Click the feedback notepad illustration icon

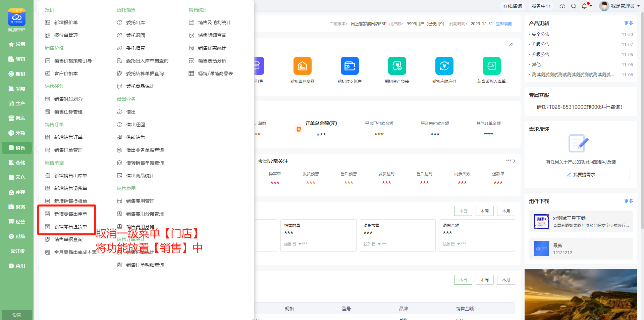(579, 143)
